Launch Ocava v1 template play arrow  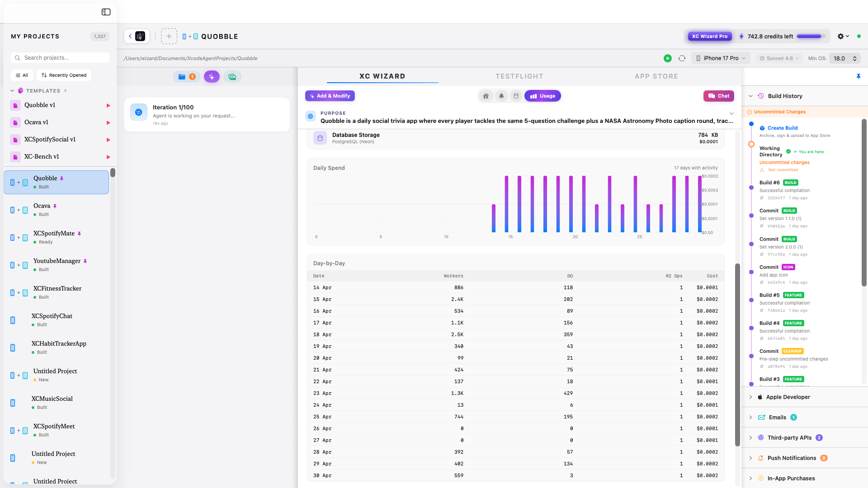pyautogui.click(x=108, y=122)
